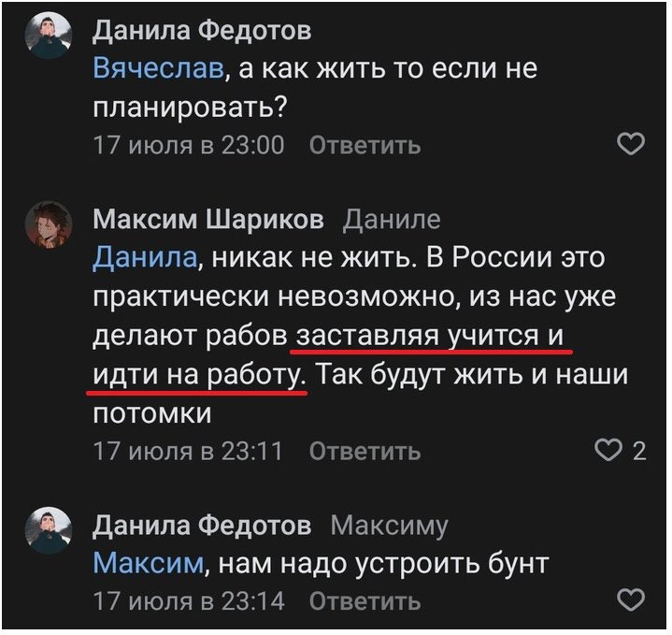Open the Максим Шариков author name
The image size is (672, 635).
click(208, 220)
